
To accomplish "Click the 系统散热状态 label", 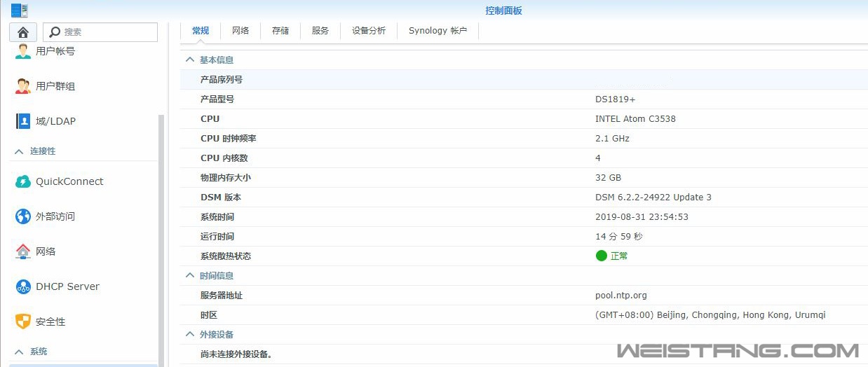I will point(226,256).
